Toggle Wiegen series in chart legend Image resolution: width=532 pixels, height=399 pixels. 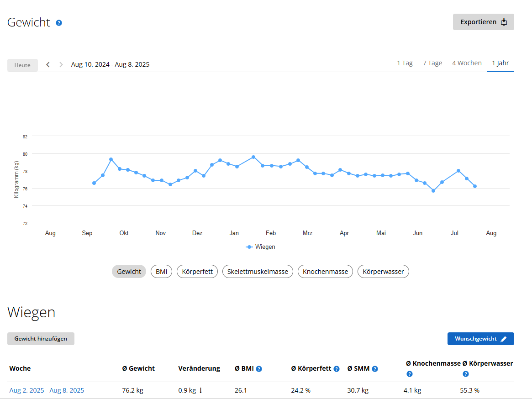tap(261, 247)
